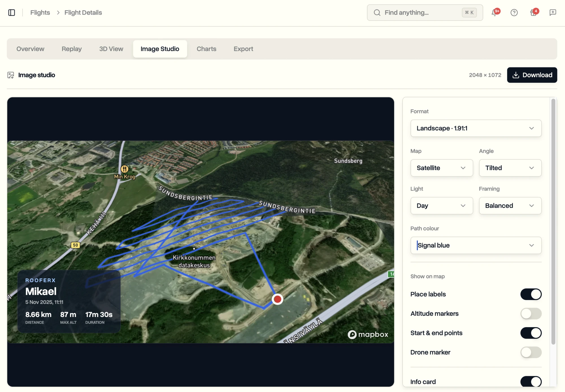Open the Format Landscape dropdown

[x=476, y=128]
